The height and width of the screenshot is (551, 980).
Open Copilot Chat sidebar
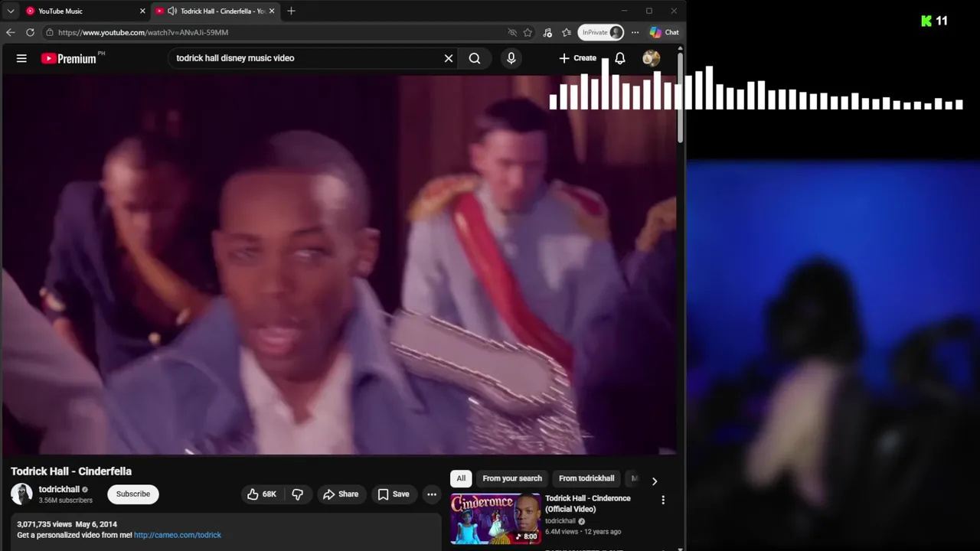point(664,32)
